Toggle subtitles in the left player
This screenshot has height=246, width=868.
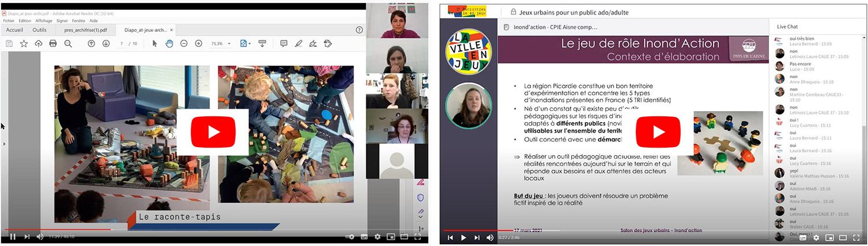365,237
